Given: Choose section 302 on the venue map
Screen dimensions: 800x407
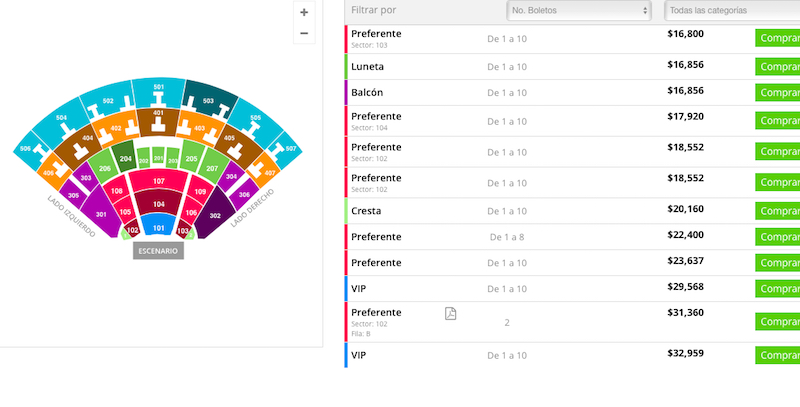Looking at the screenshot, I should (x=215, y=216).
